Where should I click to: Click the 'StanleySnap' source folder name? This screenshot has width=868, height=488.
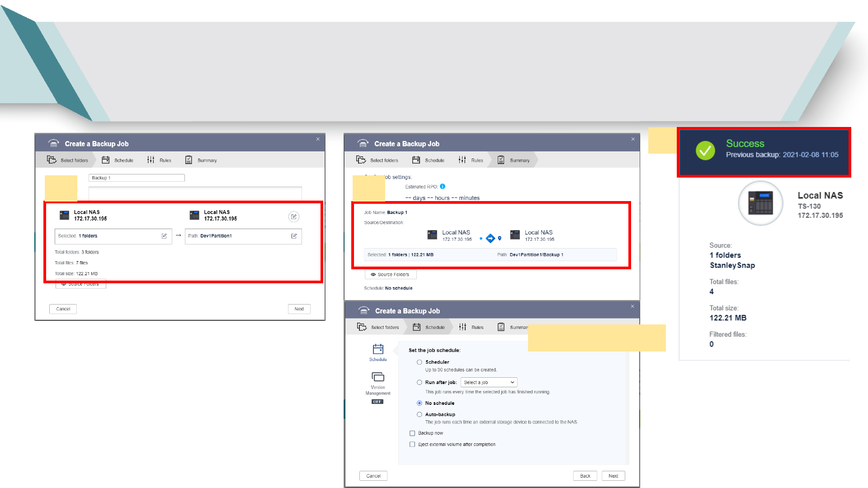pyautogui.click(x=732, y=265)
